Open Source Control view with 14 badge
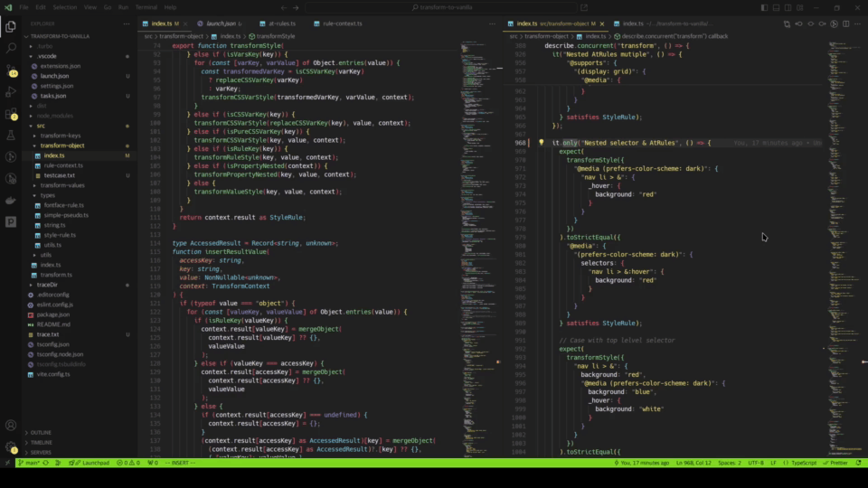Screen dimensions: 868x488 [11, 70]
